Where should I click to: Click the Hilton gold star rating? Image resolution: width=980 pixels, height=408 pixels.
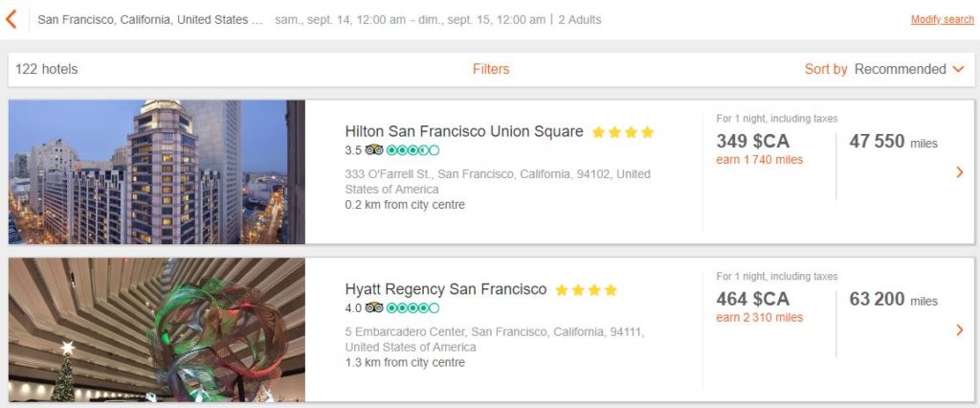tap(622, 133)
